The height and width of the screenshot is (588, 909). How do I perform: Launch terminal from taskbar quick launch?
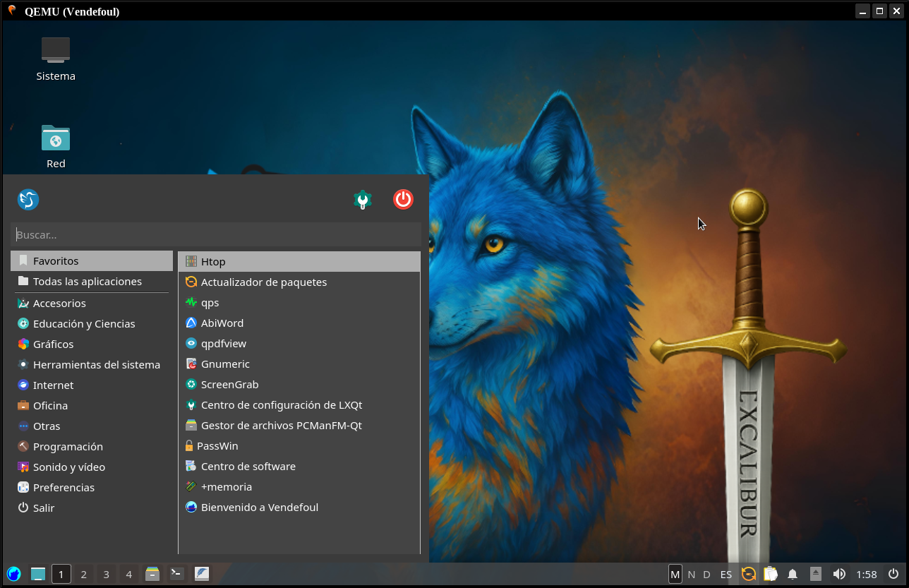tap(177, 575)
